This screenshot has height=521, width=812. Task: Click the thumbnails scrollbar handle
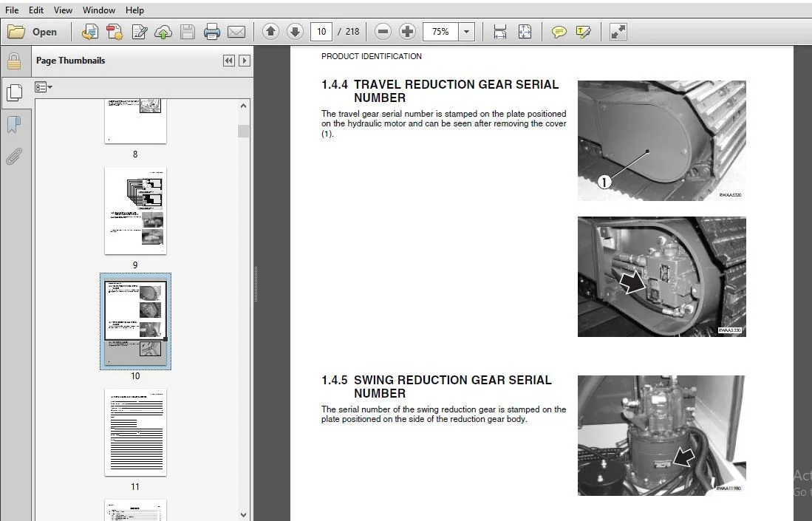243,131
